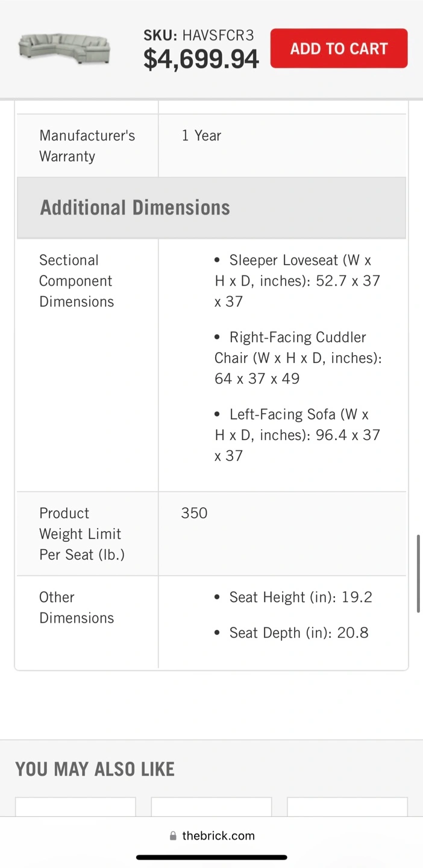Tap the lock icon beside thebrick.com

pos(173,835)
